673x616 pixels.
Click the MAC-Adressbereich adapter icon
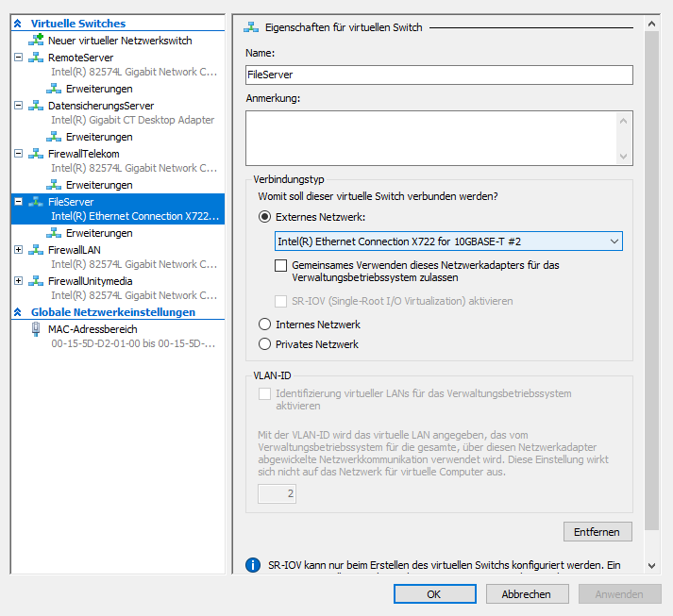[36, 329]
